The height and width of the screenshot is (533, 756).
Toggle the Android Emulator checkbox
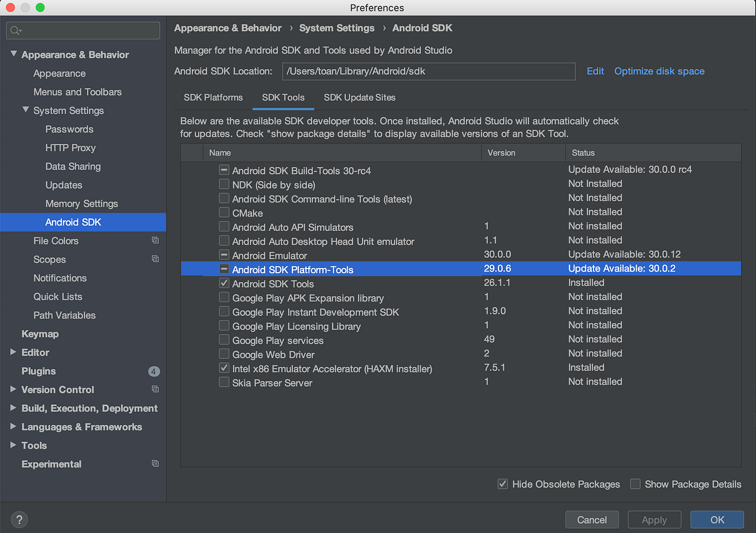(224, 255)
